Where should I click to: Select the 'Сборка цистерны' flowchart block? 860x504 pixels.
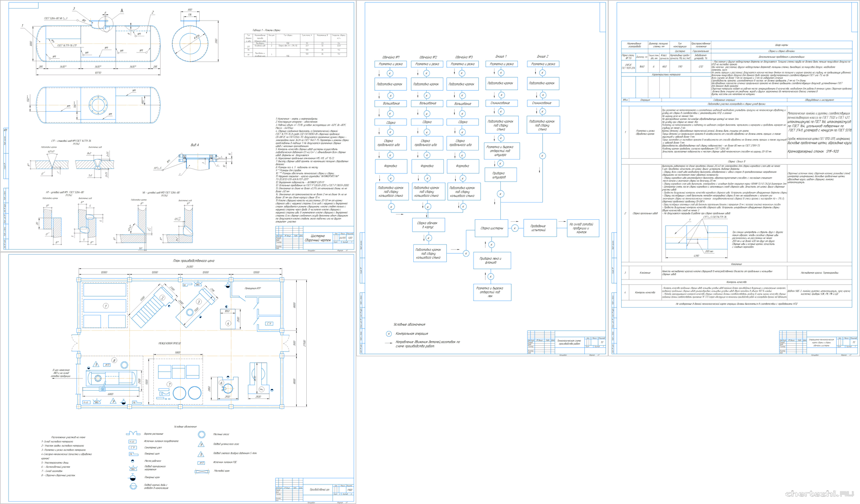491,228
